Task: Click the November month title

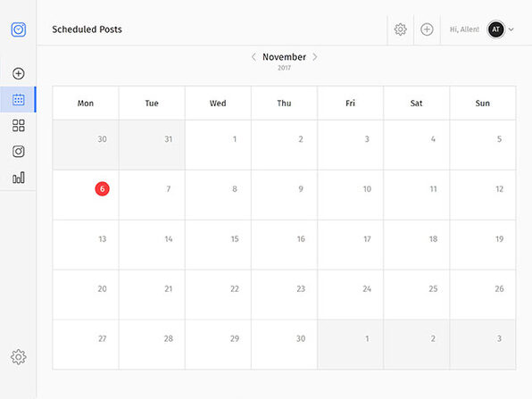Action: tap(285, 57)
